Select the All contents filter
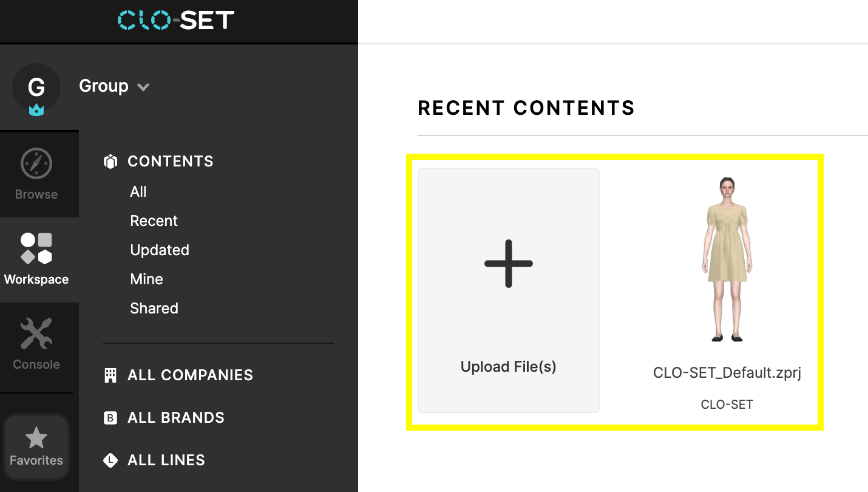 point(138,191)
